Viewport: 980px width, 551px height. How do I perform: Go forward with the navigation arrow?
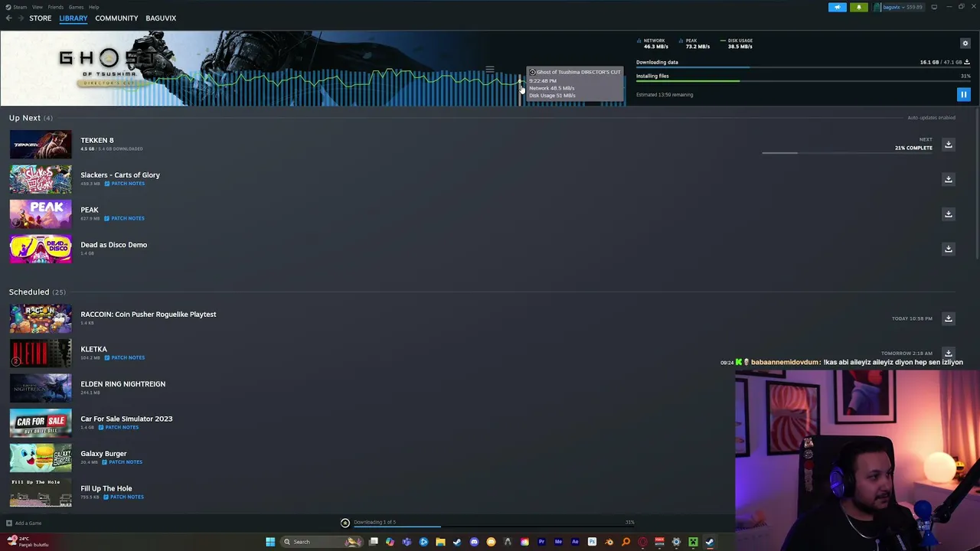click(19, 18)
